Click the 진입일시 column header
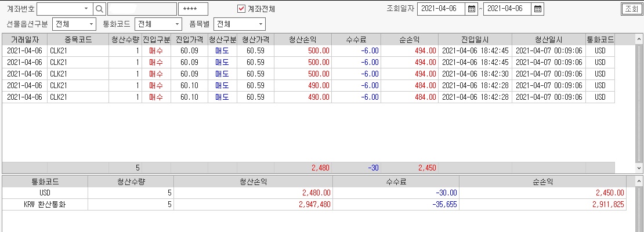The image size is (644, 232). click(x=466, y=39)
